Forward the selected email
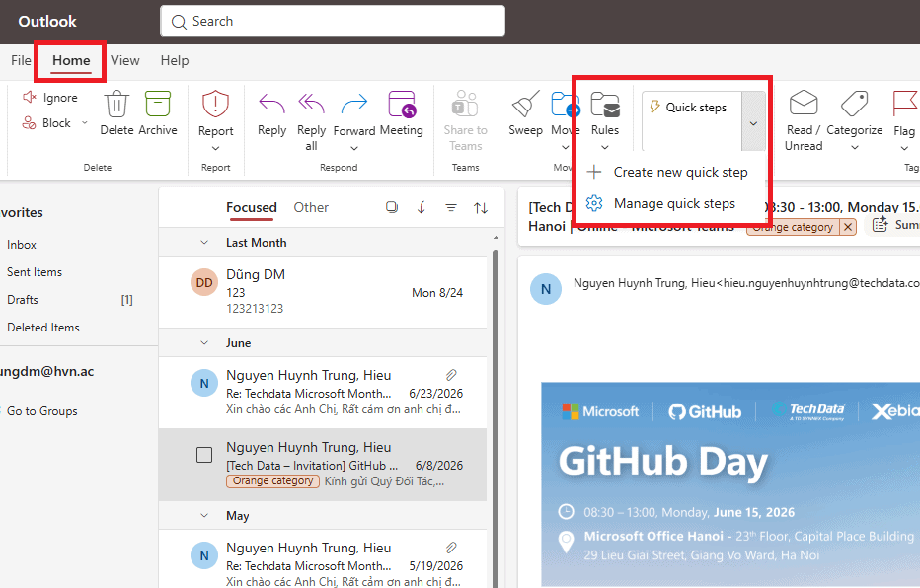920x588 pixels. 353,113
